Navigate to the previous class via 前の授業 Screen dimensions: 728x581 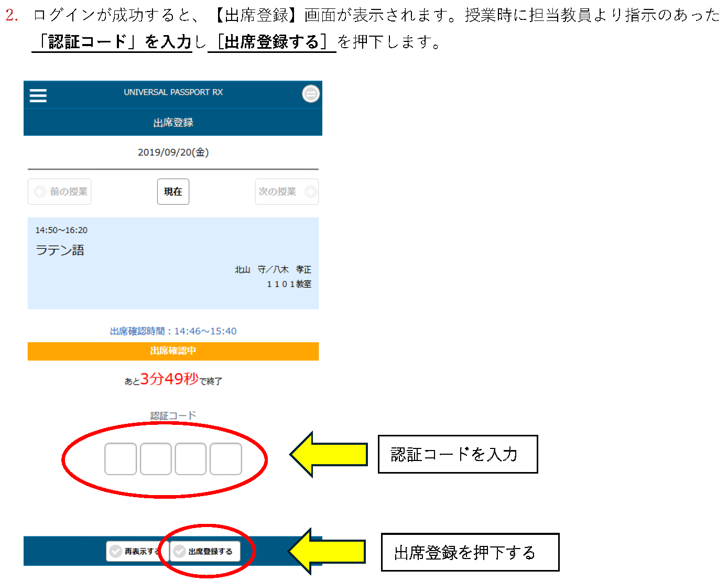point(59,191)
